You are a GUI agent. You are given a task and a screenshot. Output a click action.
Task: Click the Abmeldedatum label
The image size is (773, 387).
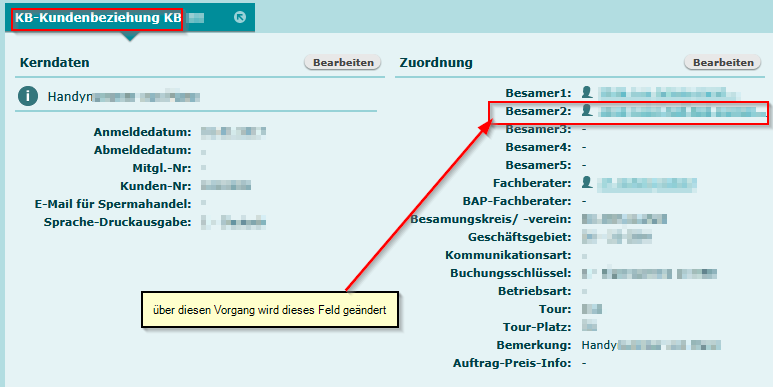142,150
